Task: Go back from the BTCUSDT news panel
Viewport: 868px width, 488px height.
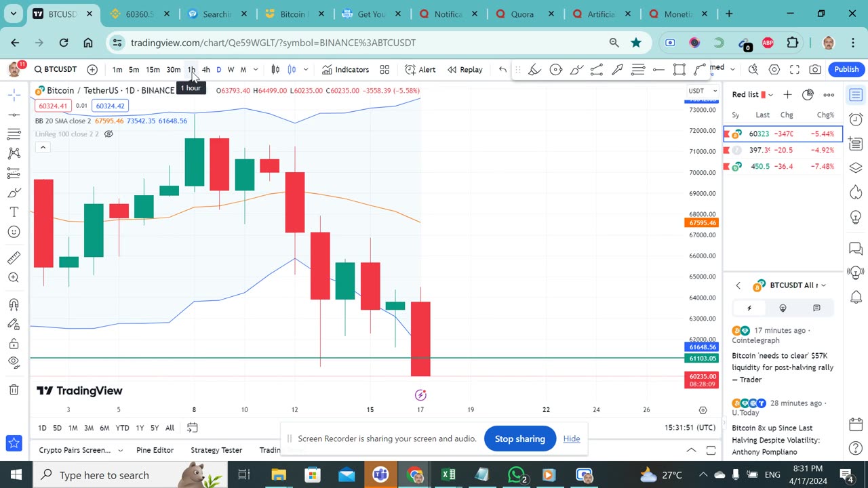Action: point(738,285)
